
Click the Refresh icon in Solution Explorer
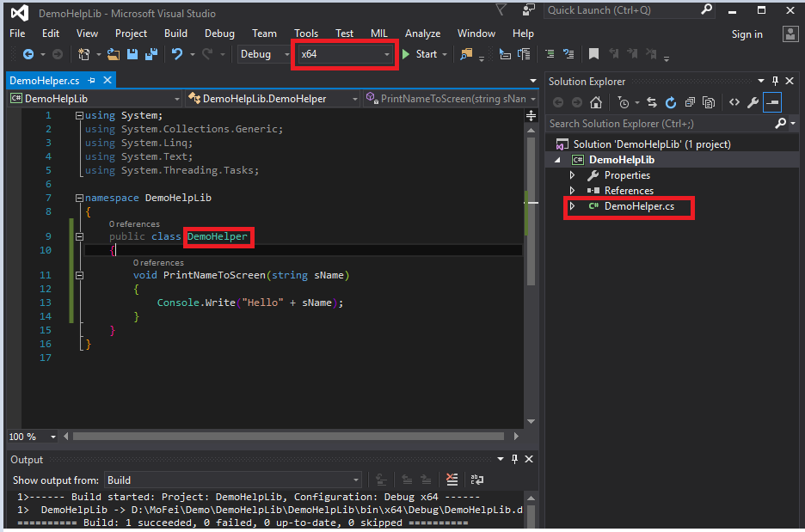pos(670,102)
